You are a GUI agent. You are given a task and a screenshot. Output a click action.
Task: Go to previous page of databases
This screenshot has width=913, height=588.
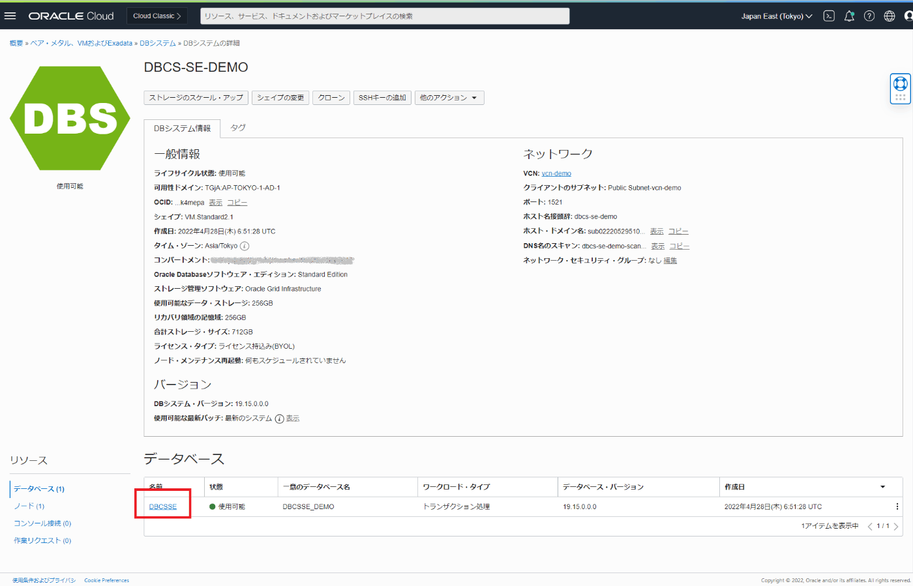pyautogui.click(x=870, y=526)
